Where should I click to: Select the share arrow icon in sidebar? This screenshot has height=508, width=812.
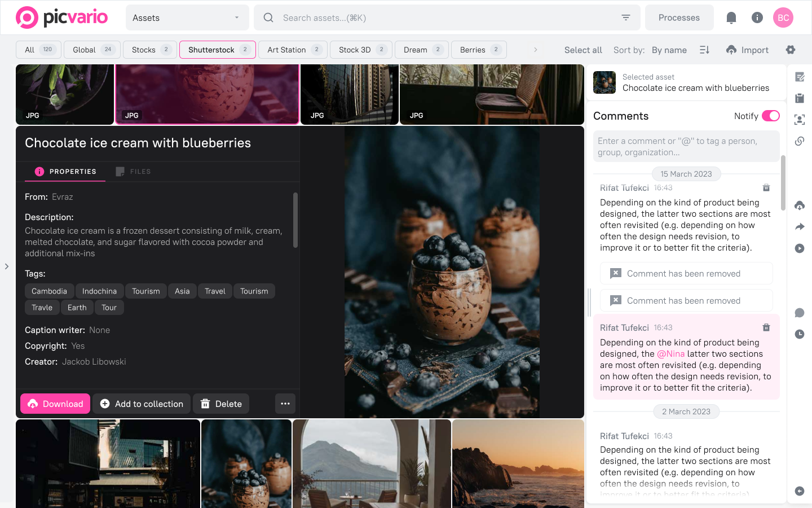tap(799, 226)
